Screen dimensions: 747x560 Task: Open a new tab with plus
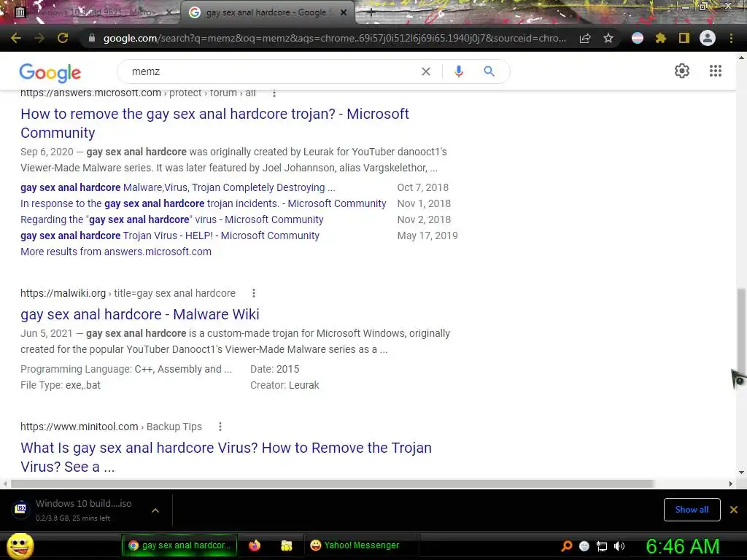coord(371,13)
